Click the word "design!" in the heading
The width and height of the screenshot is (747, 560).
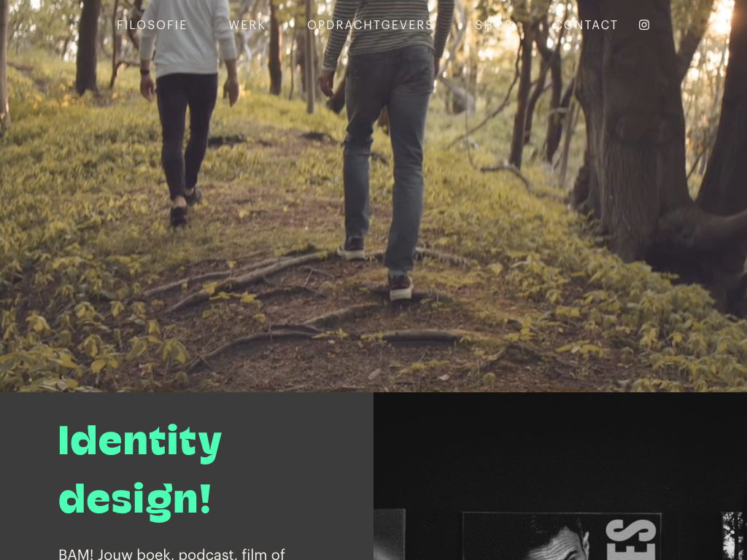(x=135, y=499)
